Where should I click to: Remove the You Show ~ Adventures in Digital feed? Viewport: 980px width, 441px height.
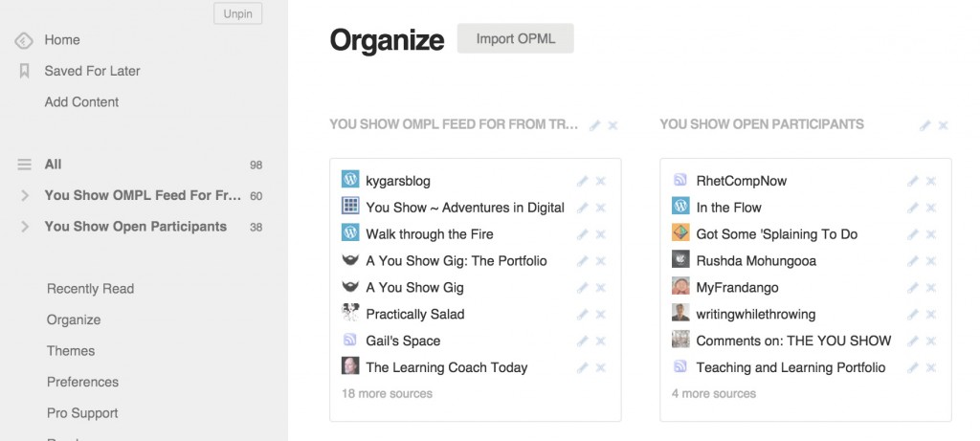coord(601,208)
